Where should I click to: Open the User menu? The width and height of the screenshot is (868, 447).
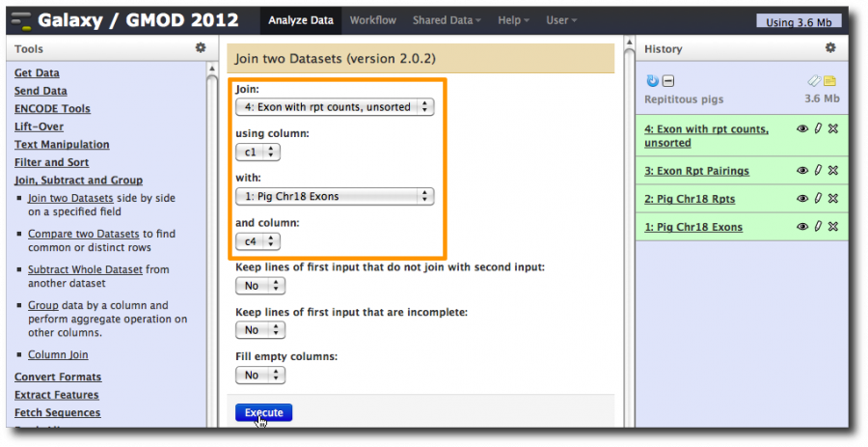coord(561,20)
